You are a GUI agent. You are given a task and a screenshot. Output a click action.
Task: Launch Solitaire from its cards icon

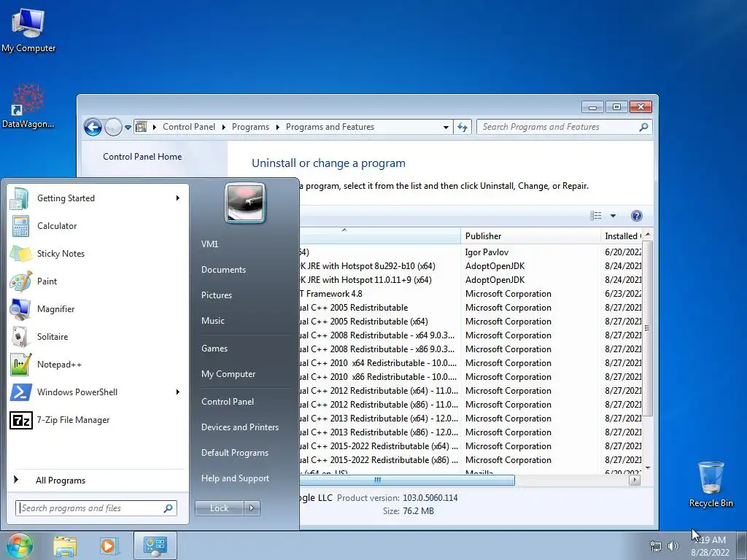click(20, 337)
